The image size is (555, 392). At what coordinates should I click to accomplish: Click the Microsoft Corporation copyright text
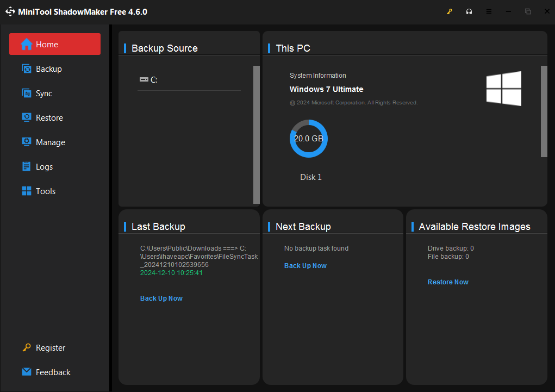pyautogui.click(x=353, y=103)
